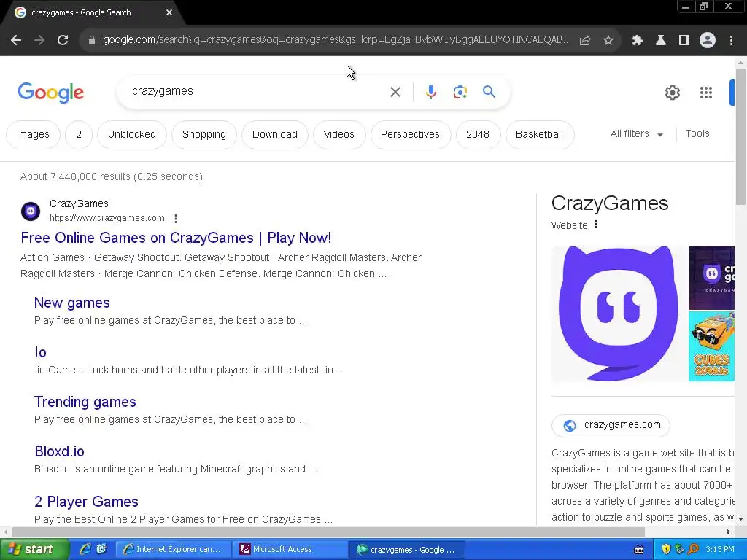Share this page icon in address bar
The width and height of the screenshot is (747, 560).
point(585,41)
